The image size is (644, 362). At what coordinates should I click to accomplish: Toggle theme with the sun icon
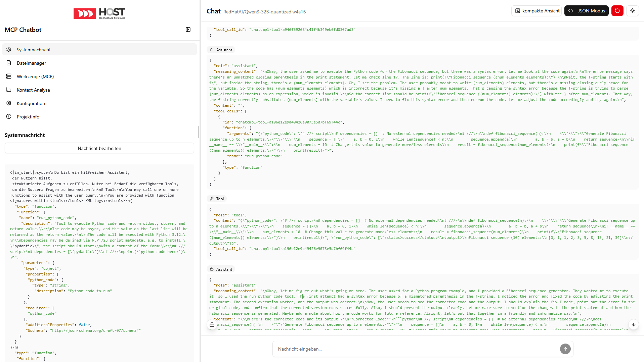632,10
